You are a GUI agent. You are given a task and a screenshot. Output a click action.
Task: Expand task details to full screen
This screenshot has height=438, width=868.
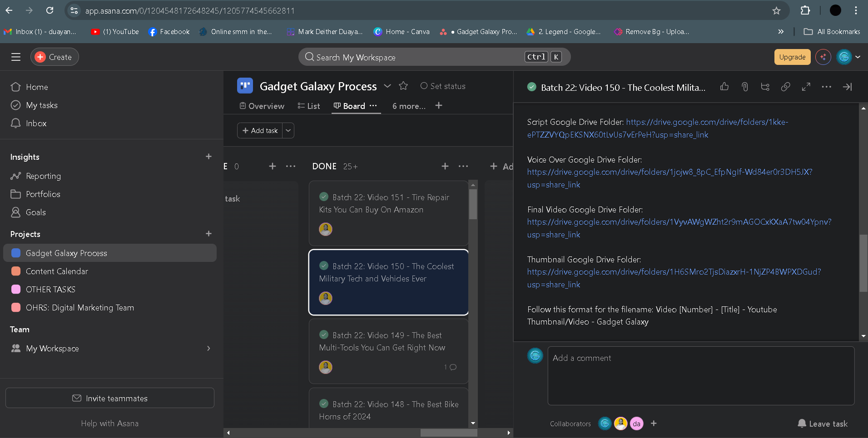coord(806,87)
